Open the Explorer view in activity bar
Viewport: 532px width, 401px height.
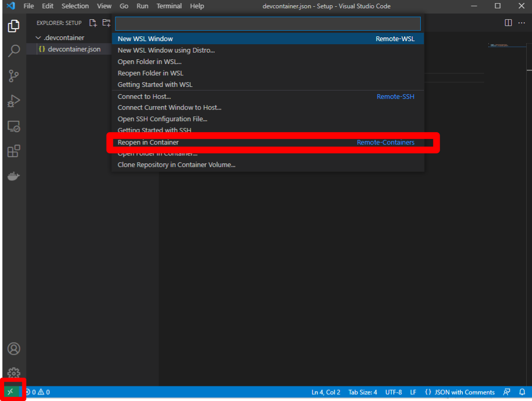pyautogui.click(x=14, y=26)
